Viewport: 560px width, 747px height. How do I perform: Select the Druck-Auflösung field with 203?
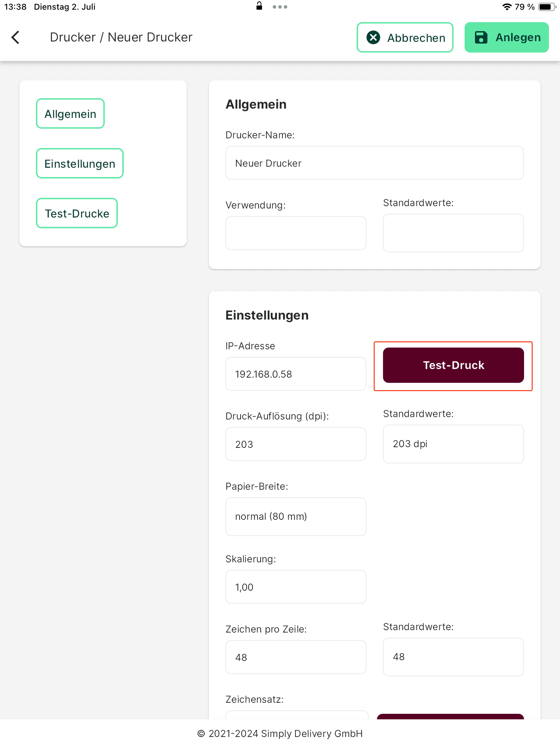click(x=296, y=444)
